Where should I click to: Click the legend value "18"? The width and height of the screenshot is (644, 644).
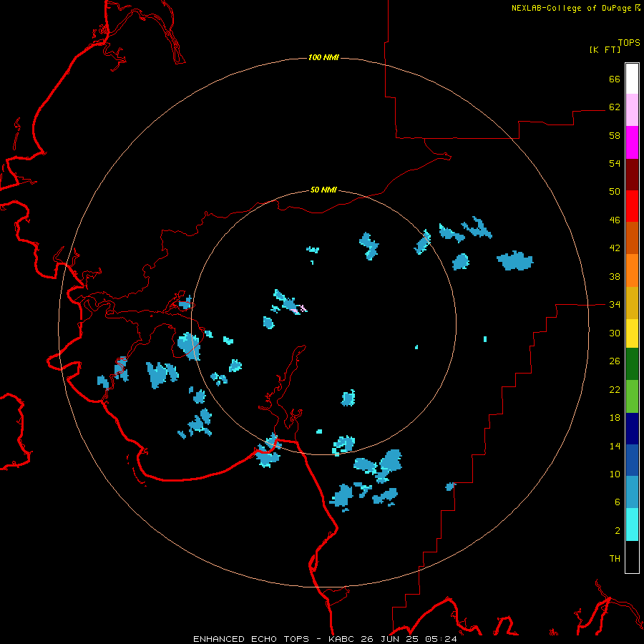615,418
